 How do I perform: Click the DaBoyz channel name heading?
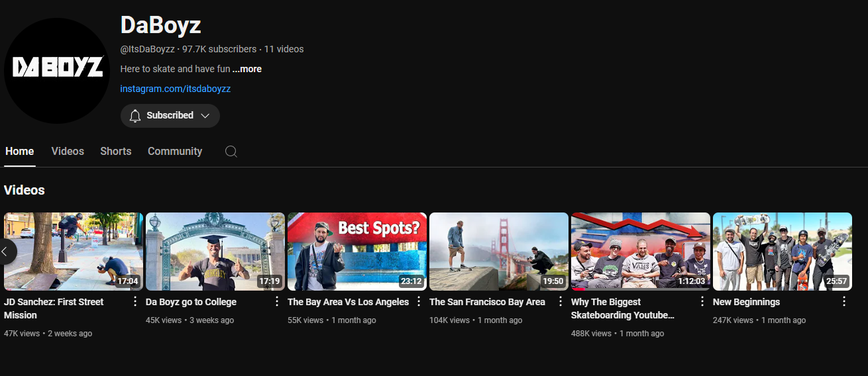point(160,25)
